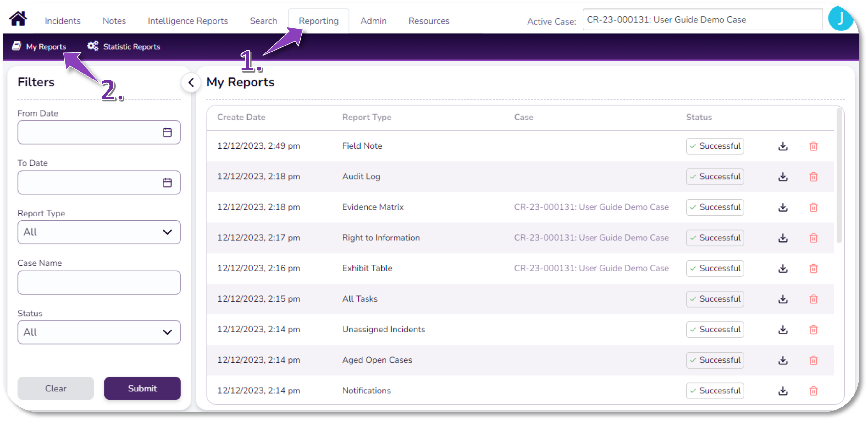Expand the Status filter dropdown

(x=99, y=332)
